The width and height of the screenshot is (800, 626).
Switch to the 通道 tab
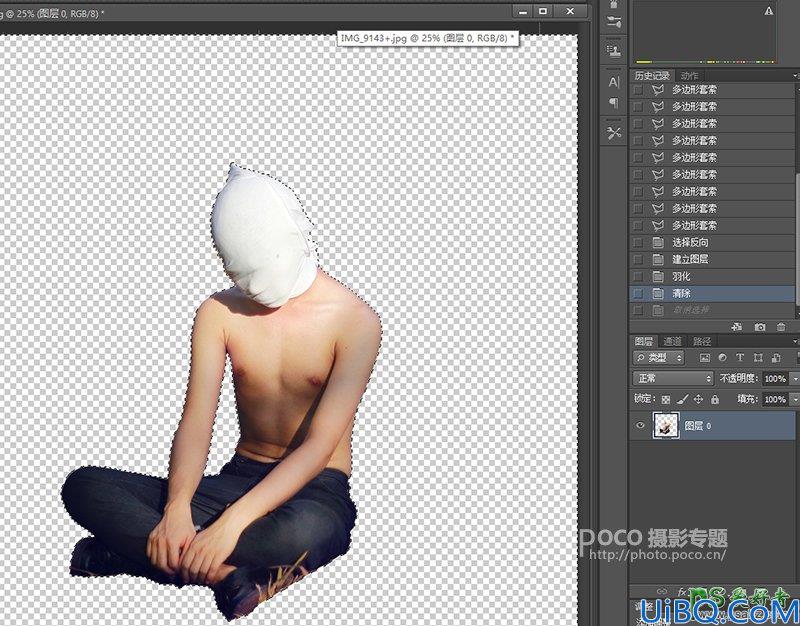[672, 341]
